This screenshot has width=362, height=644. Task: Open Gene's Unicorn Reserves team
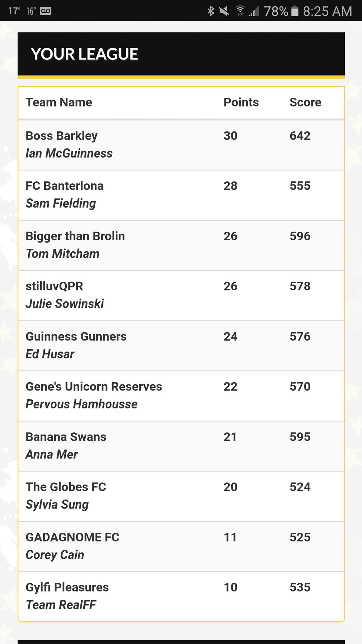[x=181, y=396]
